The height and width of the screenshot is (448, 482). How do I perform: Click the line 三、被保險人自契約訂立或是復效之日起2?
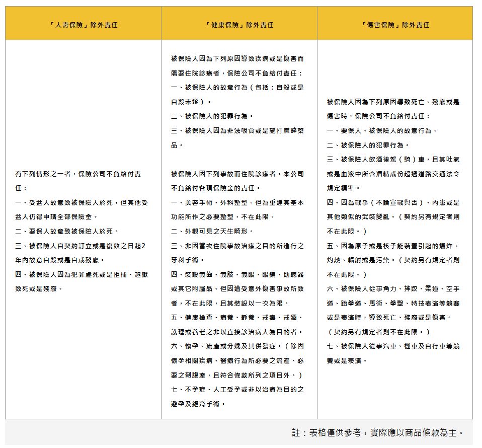click(81, 246)
